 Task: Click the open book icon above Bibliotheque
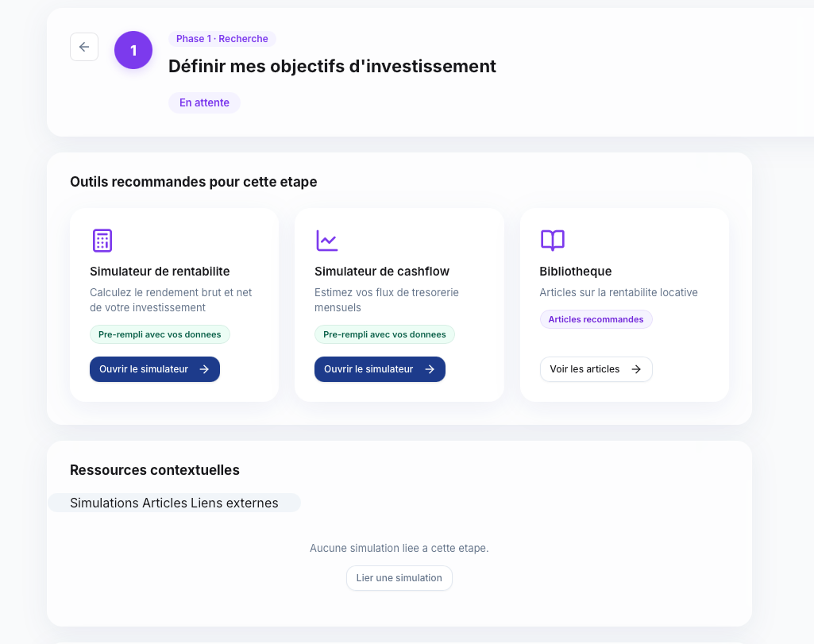click(553, 240)
